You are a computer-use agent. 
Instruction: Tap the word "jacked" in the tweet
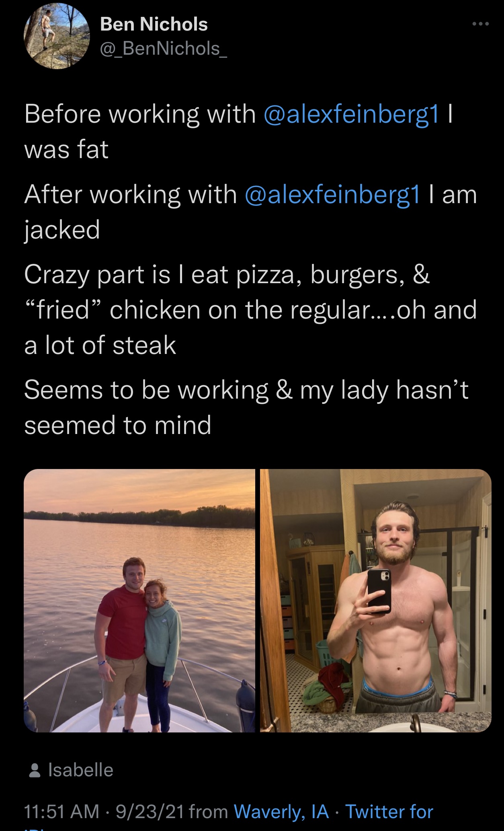62,230
